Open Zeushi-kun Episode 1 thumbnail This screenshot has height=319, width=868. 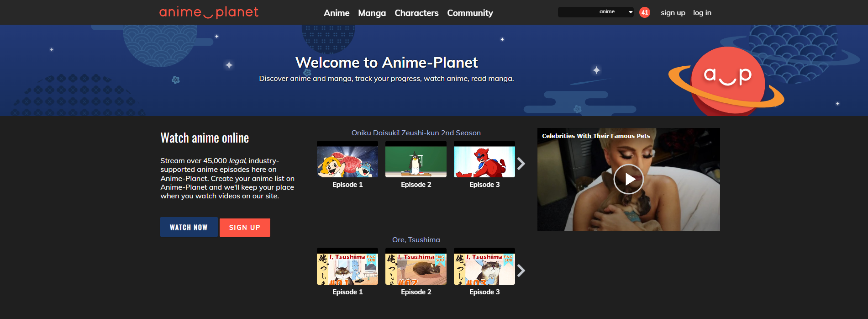(x=347, y=159)
